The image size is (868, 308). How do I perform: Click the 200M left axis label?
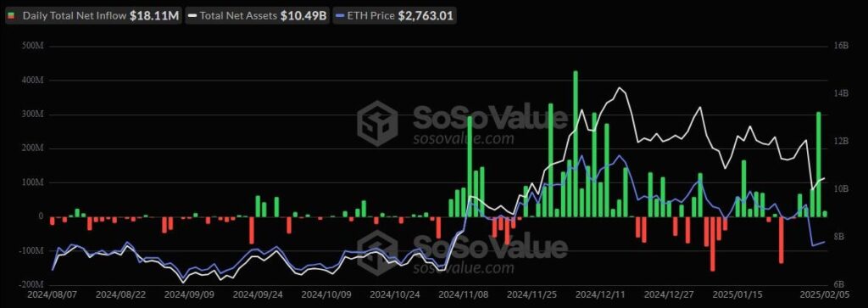[x=33, y=148]
